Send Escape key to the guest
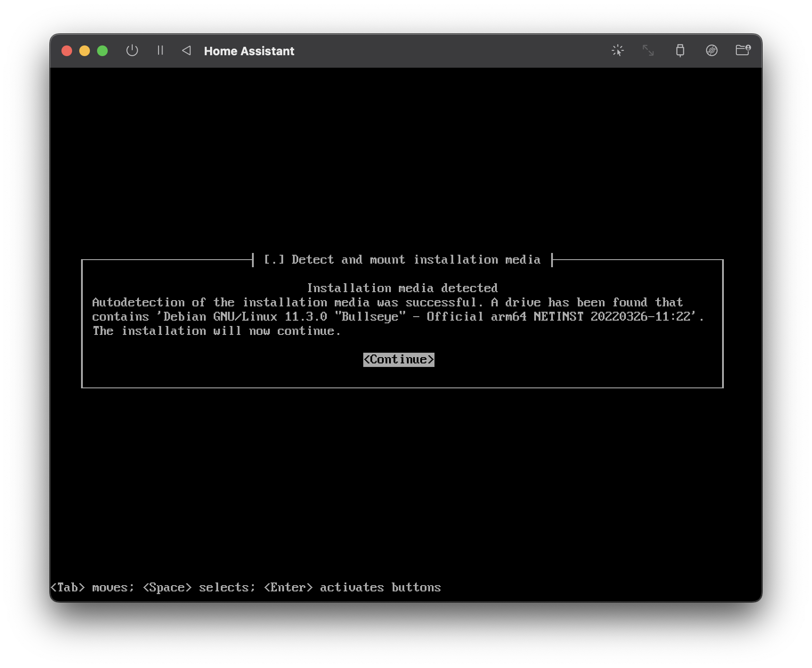812x668 pixels. [187, 50]
